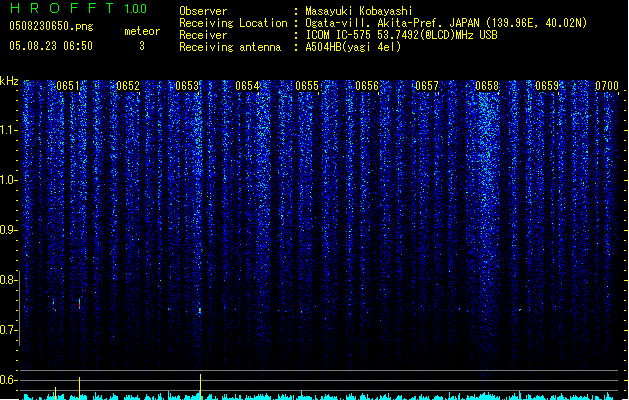Click the Receiving antenna label
The image size is (629, 400).
pyautogui.click(x=230, y=47)
